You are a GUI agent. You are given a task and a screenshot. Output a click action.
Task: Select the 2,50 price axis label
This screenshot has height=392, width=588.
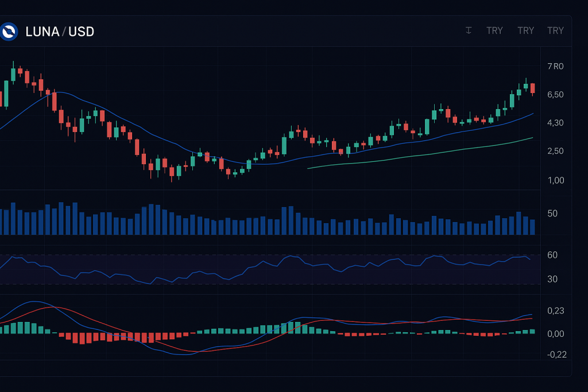555,151
